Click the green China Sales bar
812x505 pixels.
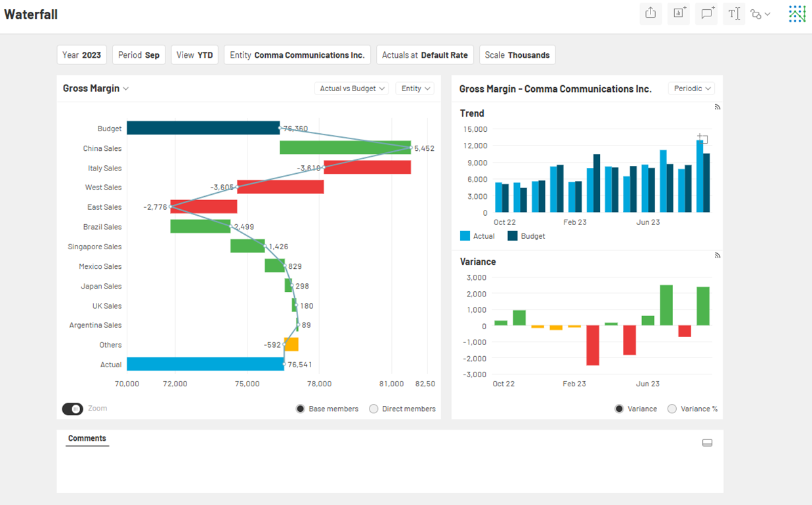click(345, 148)
